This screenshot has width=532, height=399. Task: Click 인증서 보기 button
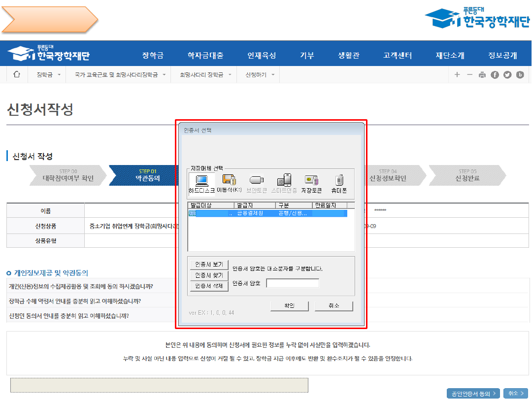tap(209, 265)
